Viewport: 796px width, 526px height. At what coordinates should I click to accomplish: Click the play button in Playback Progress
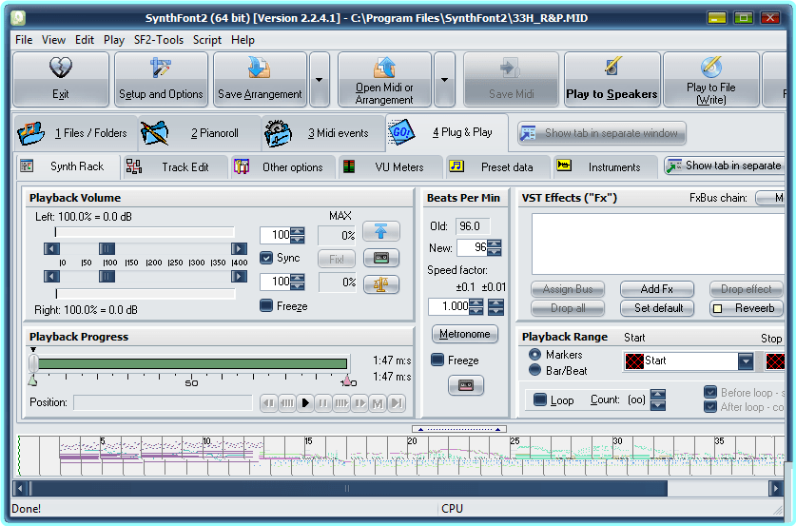pyautogui.click(x=305, y=403)
